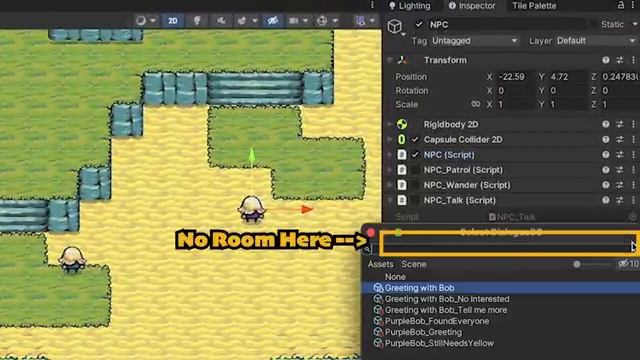Open Scene view three-dot options menu
The image size is (640, 360).
click(x=372, y=5)
